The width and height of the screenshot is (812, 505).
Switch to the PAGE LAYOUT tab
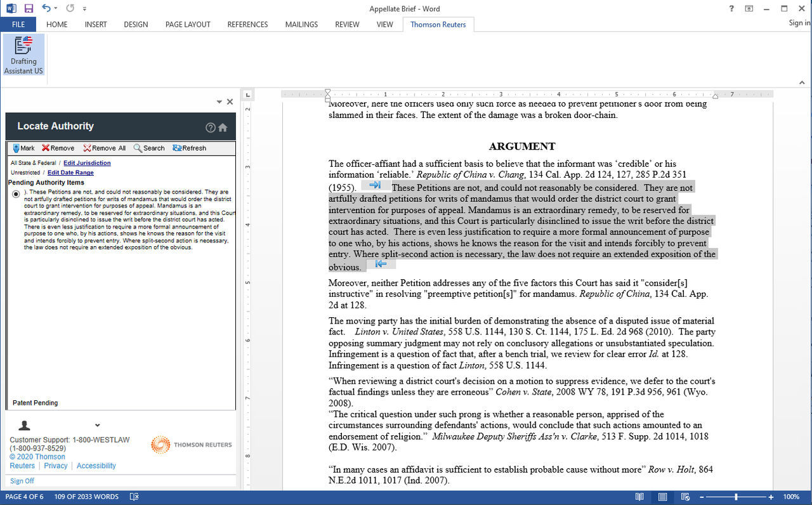(x=188, y=24)
